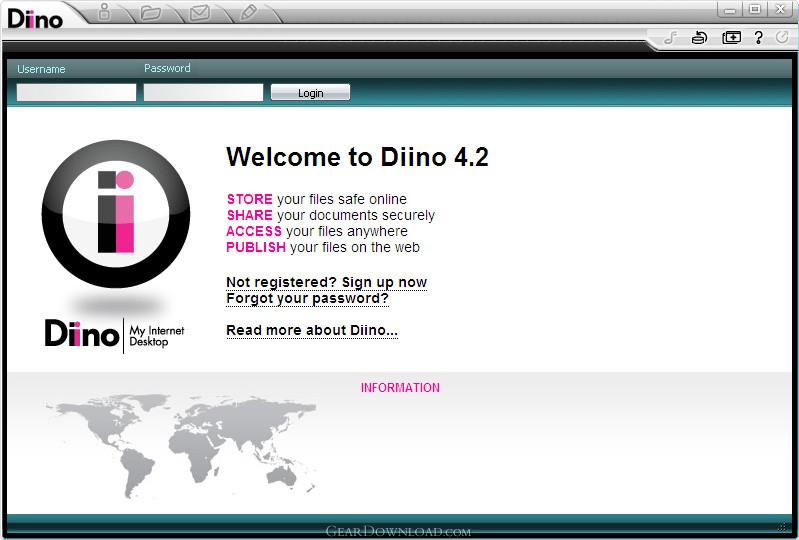799x540 pixels.
Task: Click the round Diino 'i' logo
Action: click(x=116, y=214)
